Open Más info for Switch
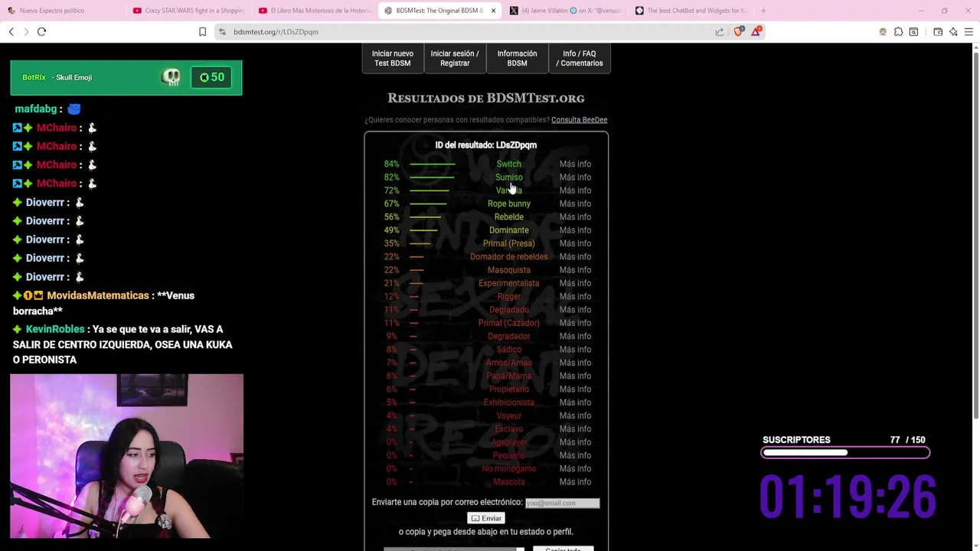The image size is (980, 551). pyautogui.click(x=575, y=164)
